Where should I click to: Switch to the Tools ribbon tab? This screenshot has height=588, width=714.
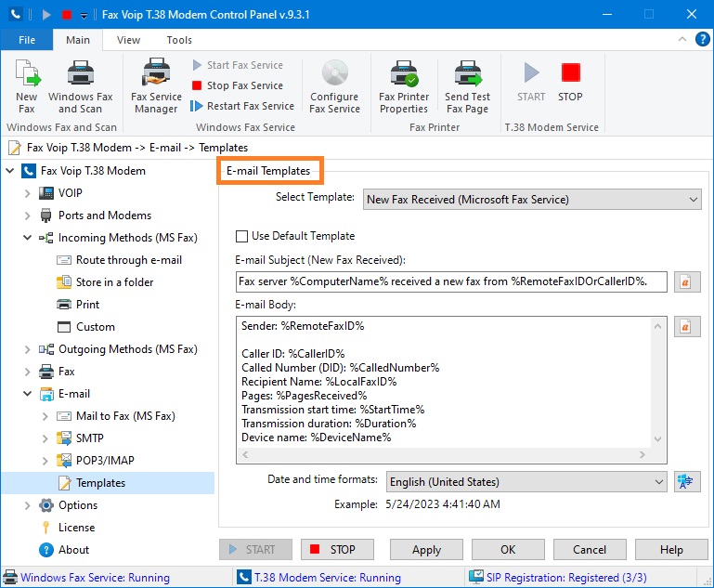tap(179, 40)
